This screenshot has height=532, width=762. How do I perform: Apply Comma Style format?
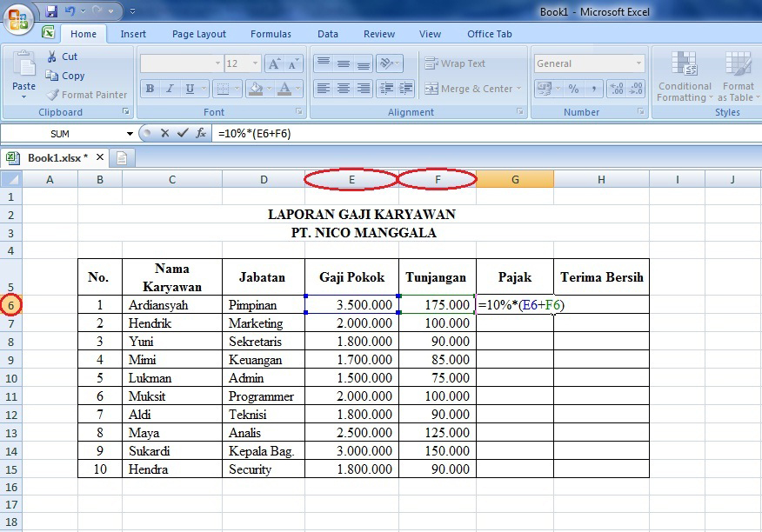pyautogui.click(x=593, y=89)
